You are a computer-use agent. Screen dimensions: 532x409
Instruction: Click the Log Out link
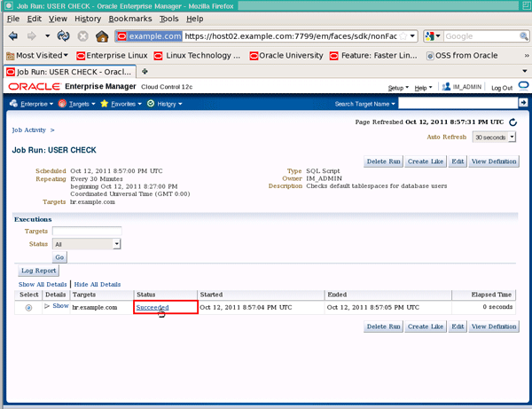point(502,88)
